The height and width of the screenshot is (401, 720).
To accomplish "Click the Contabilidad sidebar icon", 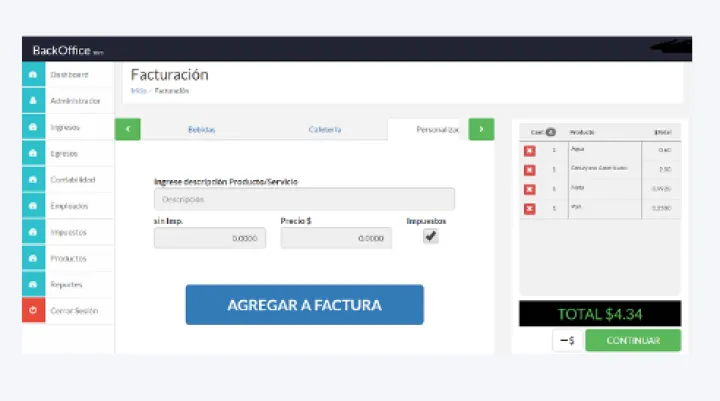I will [33, 180].
